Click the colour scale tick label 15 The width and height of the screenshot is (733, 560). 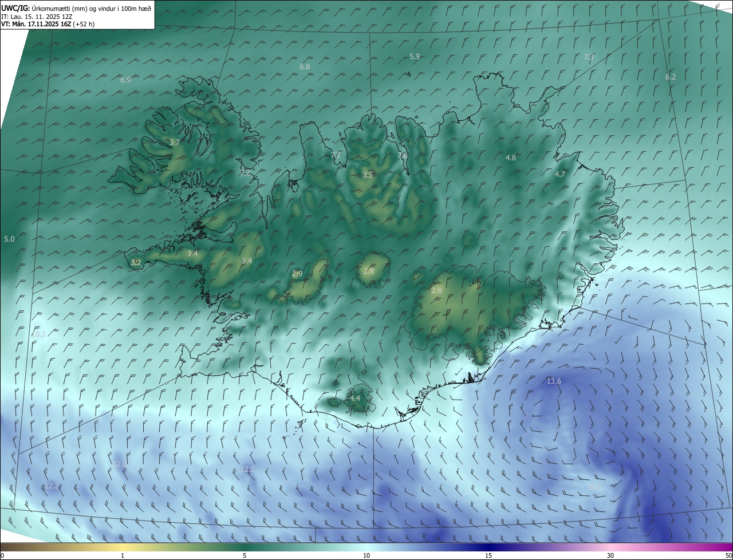[488, 555]
